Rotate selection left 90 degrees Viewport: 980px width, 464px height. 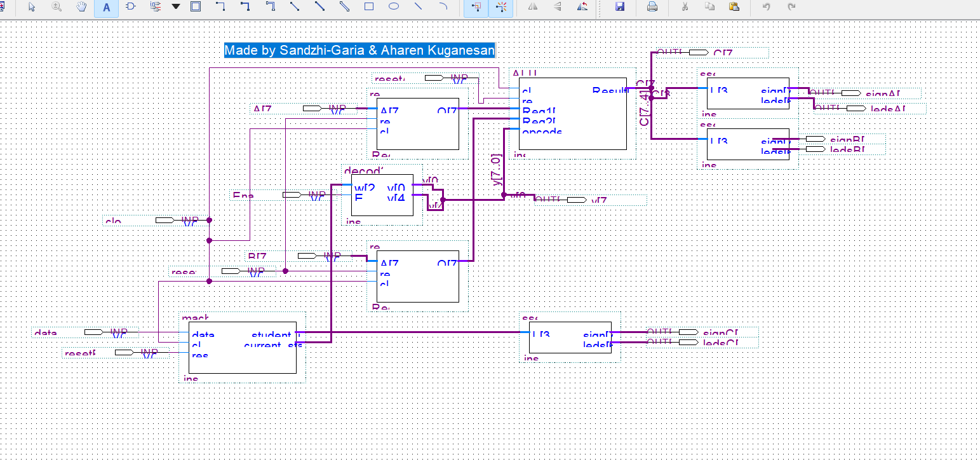coord(582,7)
